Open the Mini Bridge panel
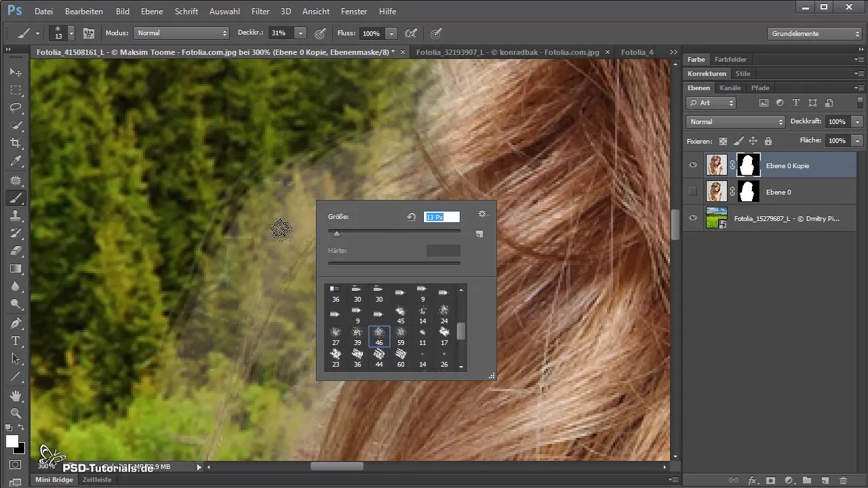Image resolution: width=868 pixels, height=488 pixels. pyautogui.click(x=54, y=480)
